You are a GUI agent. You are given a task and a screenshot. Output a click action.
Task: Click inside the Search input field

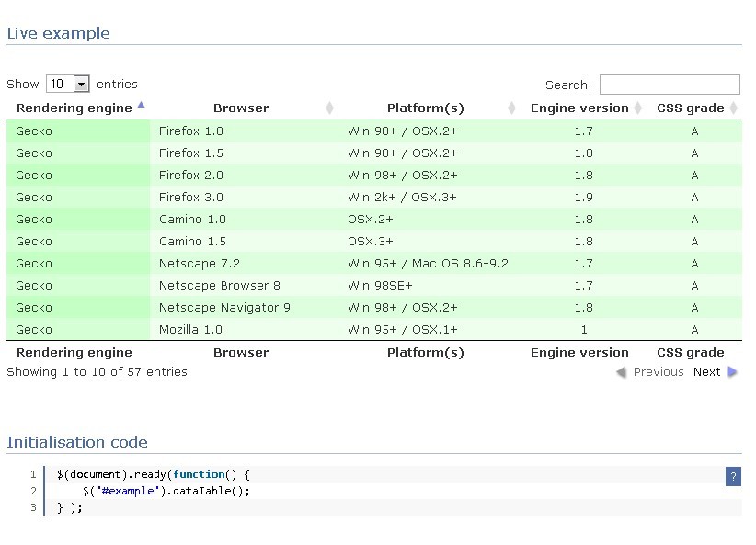click(670, 85)
